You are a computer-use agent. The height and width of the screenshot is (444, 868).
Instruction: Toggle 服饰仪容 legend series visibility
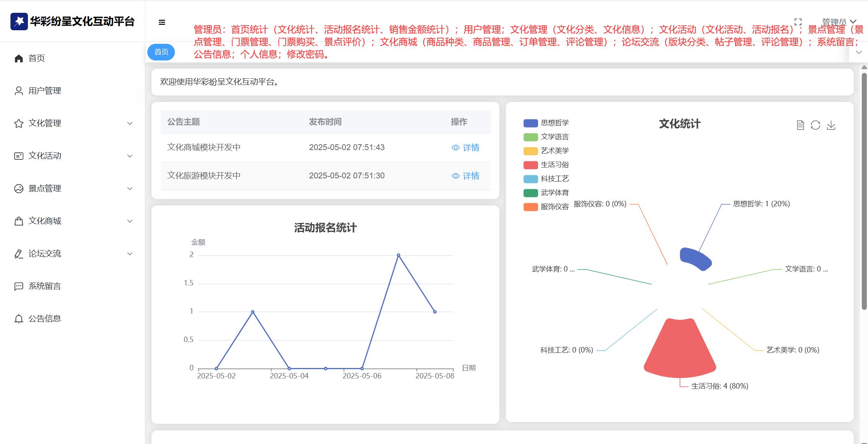click(546, 207)
